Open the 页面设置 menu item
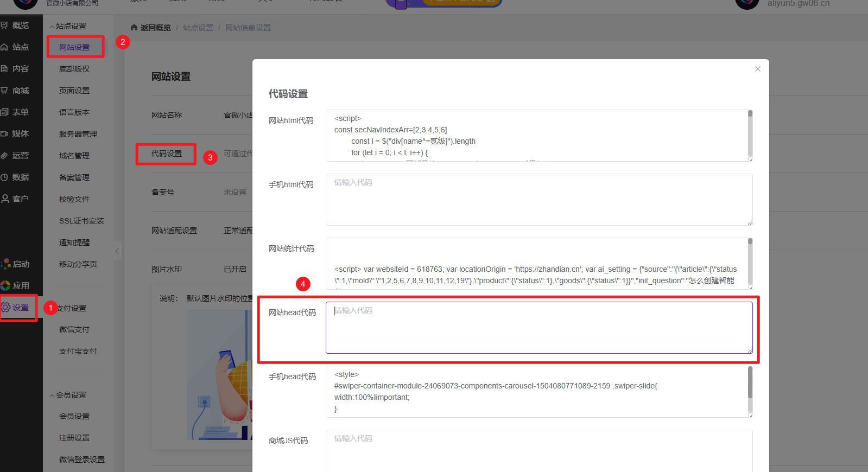Screen dimensions: 868x472 (x=74, y=91)
